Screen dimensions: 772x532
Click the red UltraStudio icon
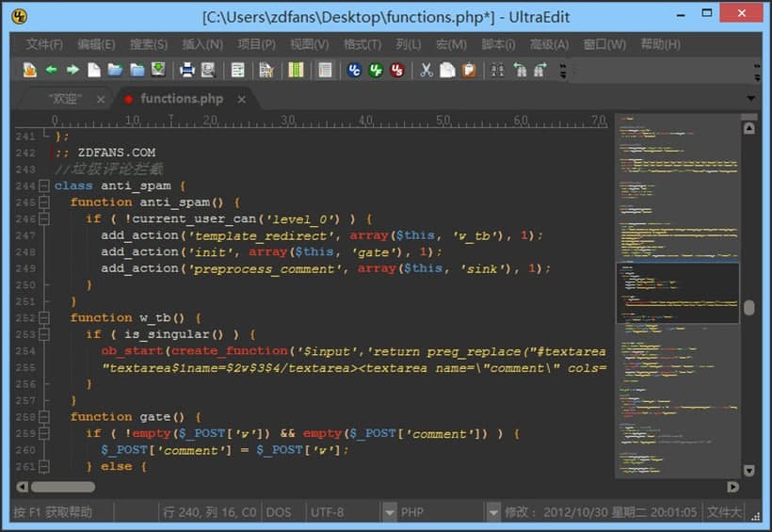tap(397, 70)
